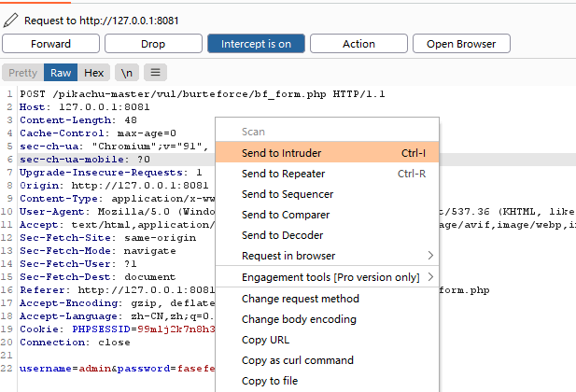This screenshot has height=392, width=576.
Task: Open the hamburger options menu icon
Action: (155, 73)
